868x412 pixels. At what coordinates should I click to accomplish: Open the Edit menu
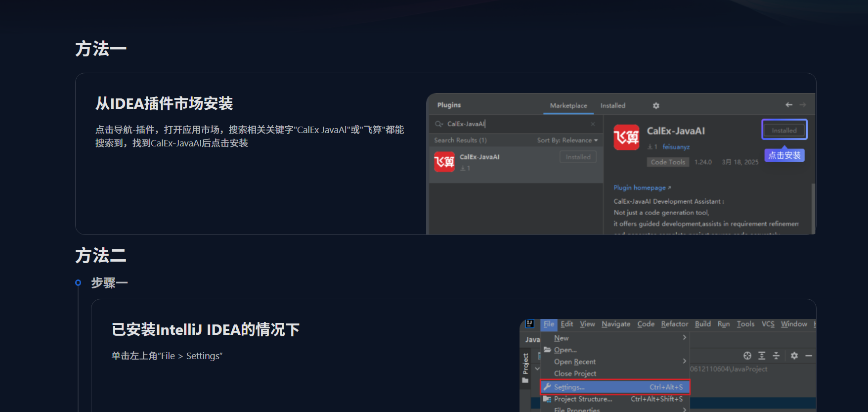coord(566,324)
